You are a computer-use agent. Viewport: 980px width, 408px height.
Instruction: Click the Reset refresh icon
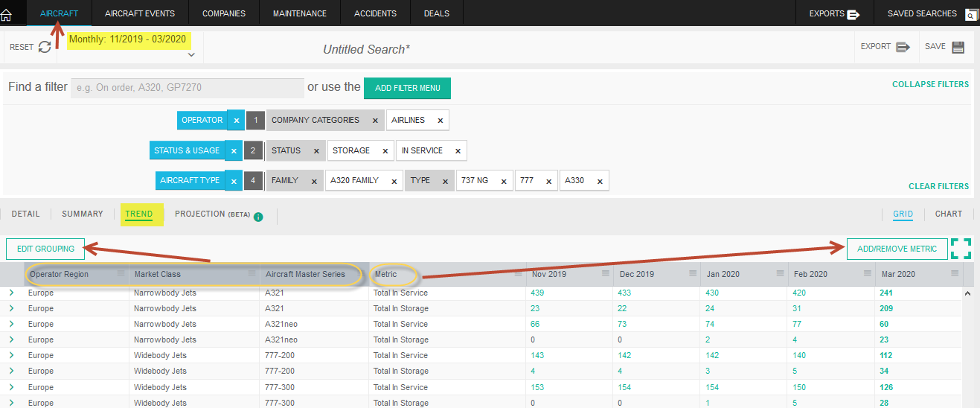45,47
